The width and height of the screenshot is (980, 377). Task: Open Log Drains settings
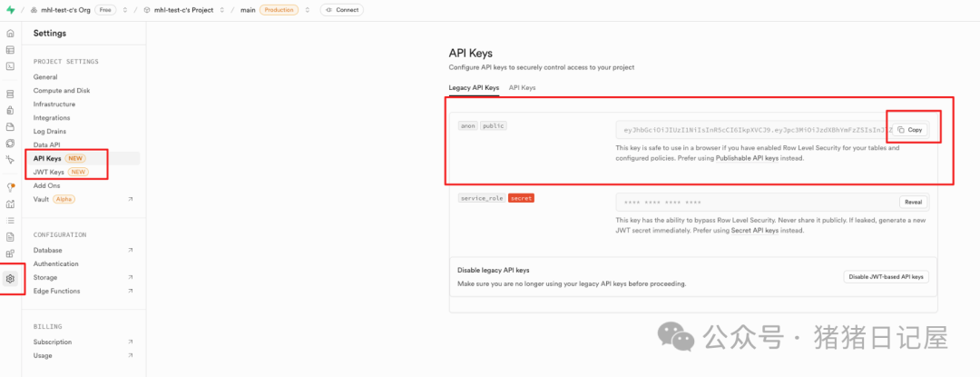pos(49,132)
